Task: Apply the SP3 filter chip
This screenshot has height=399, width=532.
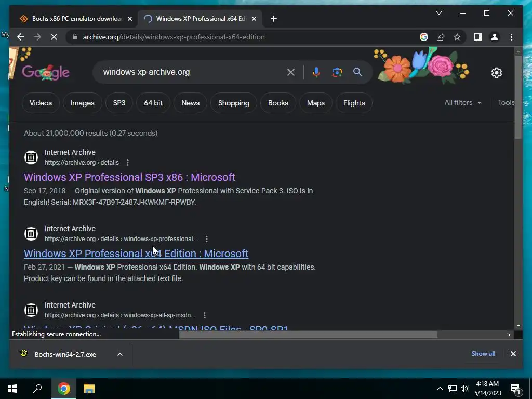Action: (119, 103)
